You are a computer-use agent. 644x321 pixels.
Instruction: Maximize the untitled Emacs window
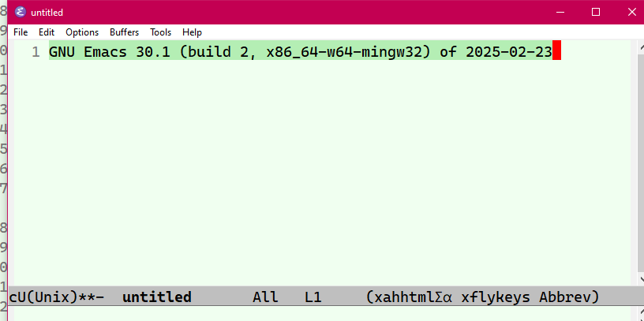pos(596,13)
